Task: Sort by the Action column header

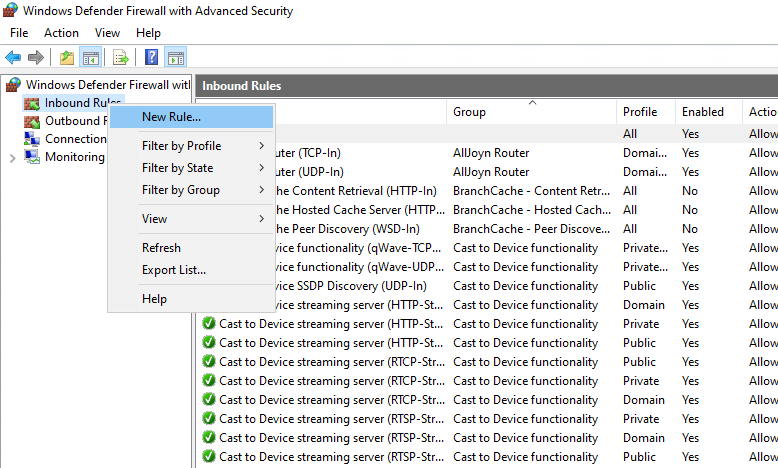Action: [x=760, y=112]
